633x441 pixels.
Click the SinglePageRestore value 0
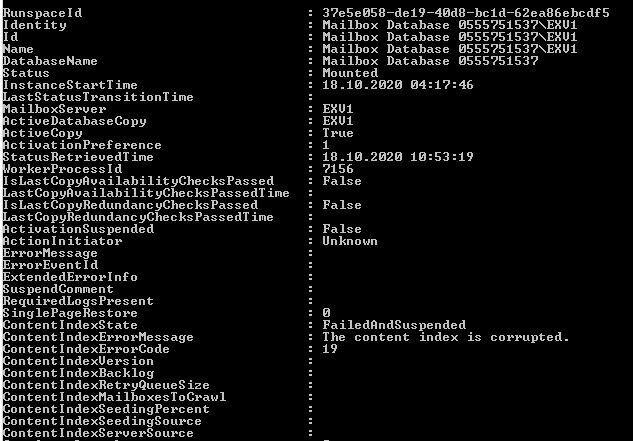point(327,313)
